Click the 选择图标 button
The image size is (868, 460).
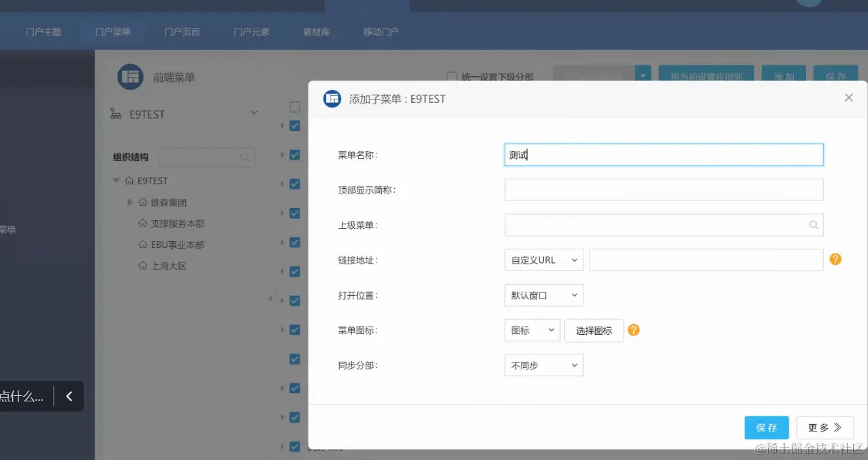(x=594, y=331)
